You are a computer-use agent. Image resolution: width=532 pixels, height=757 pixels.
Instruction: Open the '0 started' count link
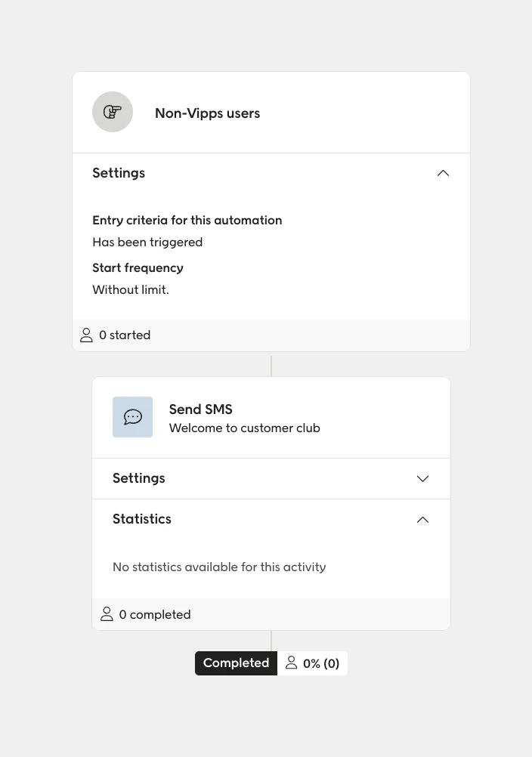[x=125, y=335]
